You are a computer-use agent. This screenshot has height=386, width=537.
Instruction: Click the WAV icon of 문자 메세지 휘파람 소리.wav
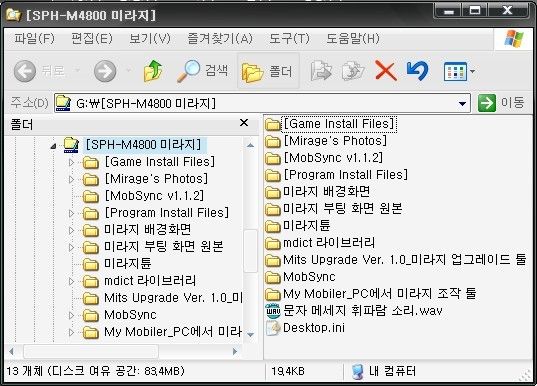point(273,311)
